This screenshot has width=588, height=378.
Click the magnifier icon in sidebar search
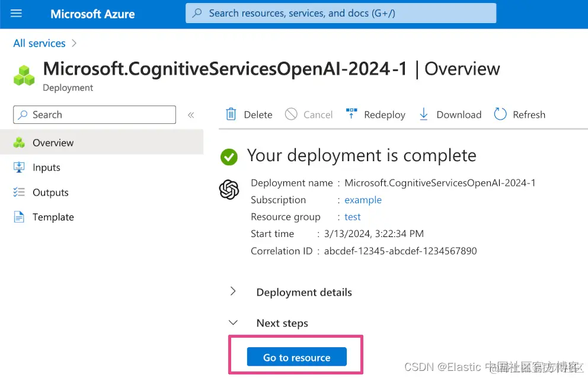pos(23,115)
